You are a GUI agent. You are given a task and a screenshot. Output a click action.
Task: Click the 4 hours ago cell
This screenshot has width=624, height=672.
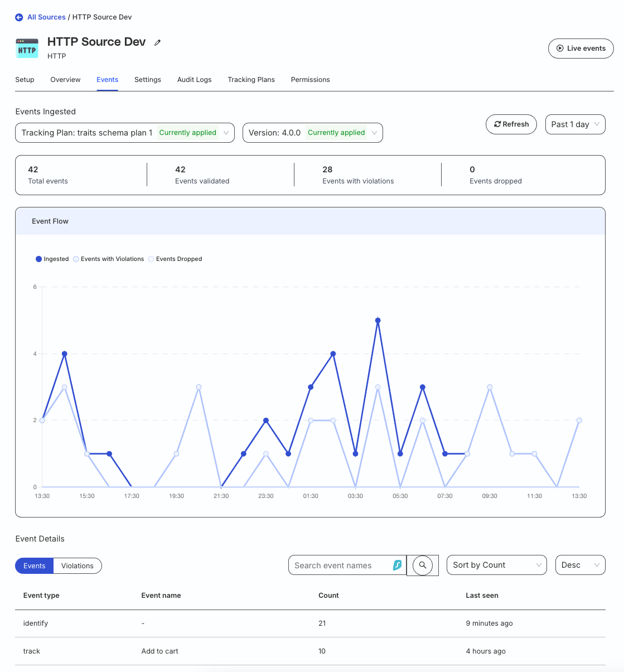(486, 651)
